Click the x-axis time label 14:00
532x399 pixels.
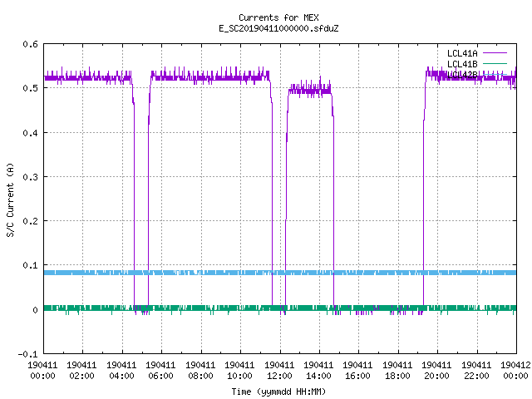click(x=318, y=376)
